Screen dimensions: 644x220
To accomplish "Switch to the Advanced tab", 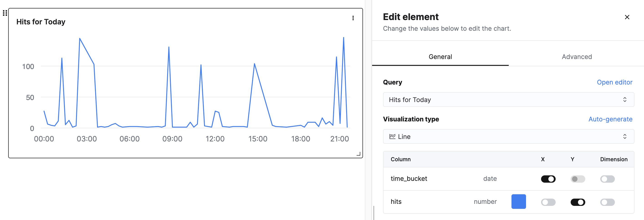I will (577, 56).
